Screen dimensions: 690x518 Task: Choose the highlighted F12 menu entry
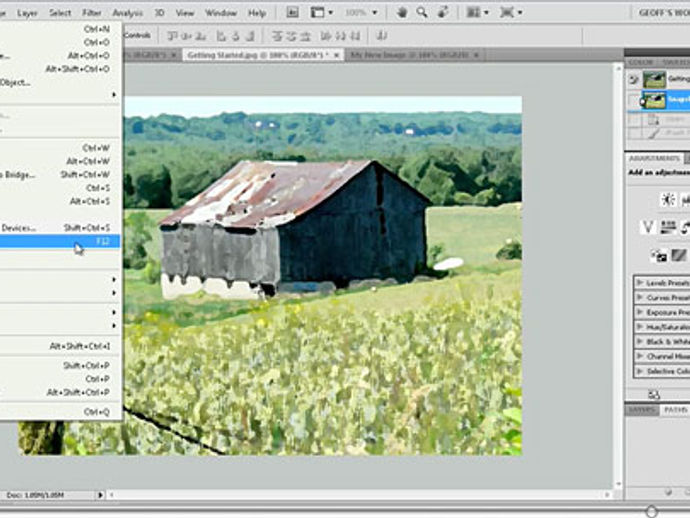tap(60, 241)
